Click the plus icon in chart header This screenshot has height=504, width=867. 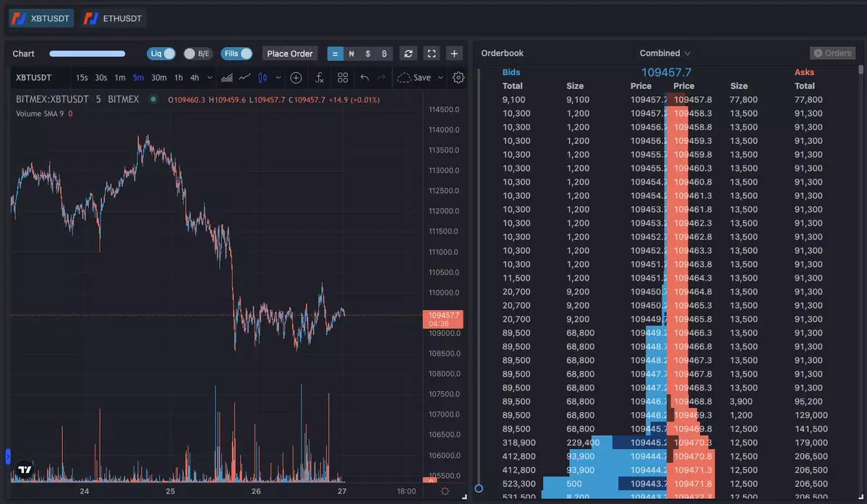454,54
